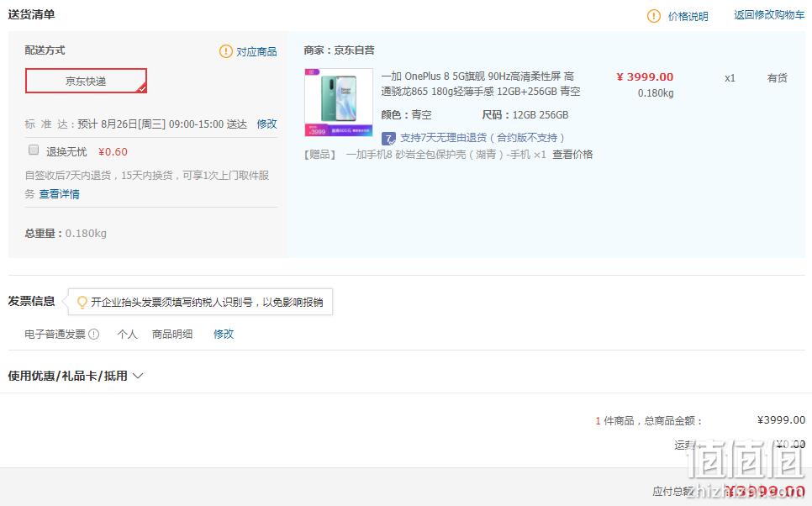Viewport: 812px width, 506px height.
Task: Click the 送货清单 heading
Action: tap(32, 14)
